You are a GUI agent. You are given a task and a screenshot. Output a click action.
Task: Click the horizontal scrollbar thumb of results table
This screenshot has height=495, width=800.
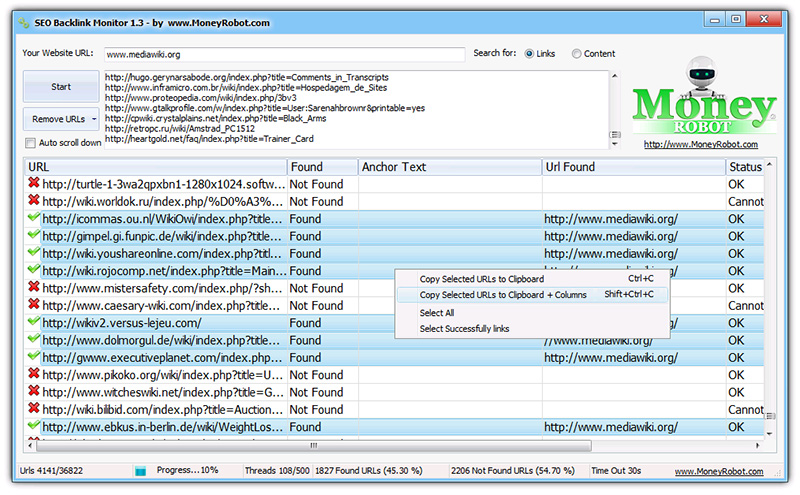pyautogui.click(x=314, y=446)
